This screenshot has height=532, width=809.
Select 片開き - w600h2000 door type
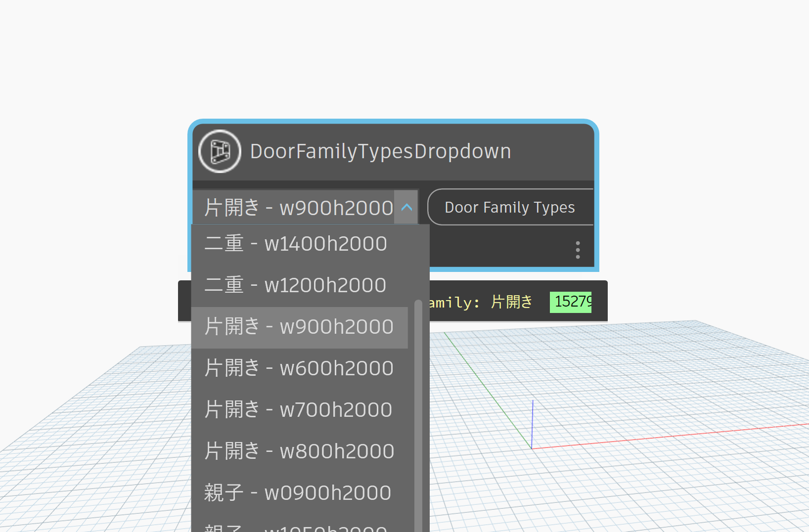299,368
